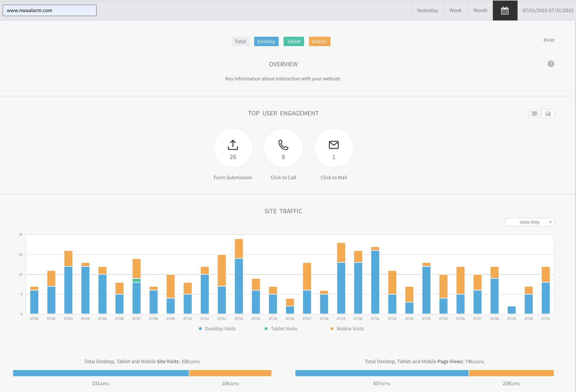The image size is (576, 392).
Task: Toggle the Desktop filter
Action: point(266,41)
